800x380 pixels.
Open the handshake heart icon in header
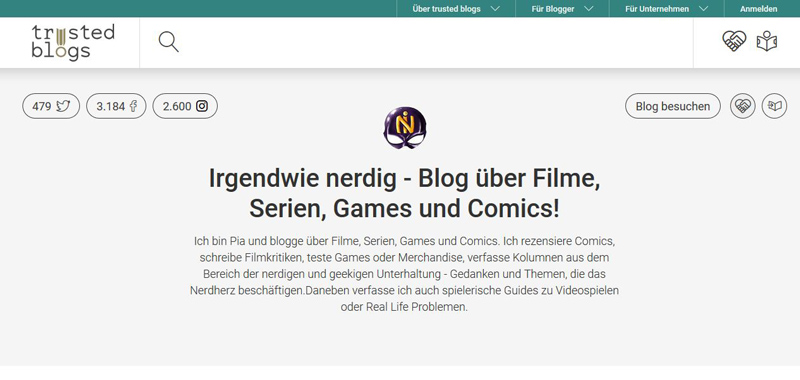coord(734,41)
